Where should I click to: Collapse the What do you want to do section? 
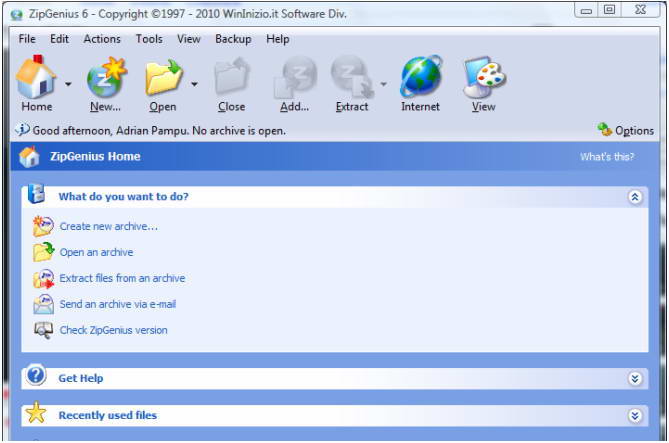(635, 197)
